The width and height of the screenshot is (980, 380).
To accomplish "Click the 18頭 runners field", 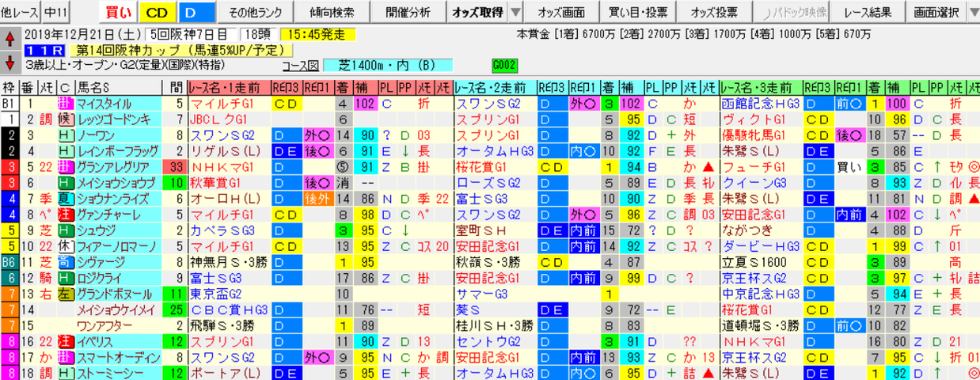I will click(x=260, y=35).
